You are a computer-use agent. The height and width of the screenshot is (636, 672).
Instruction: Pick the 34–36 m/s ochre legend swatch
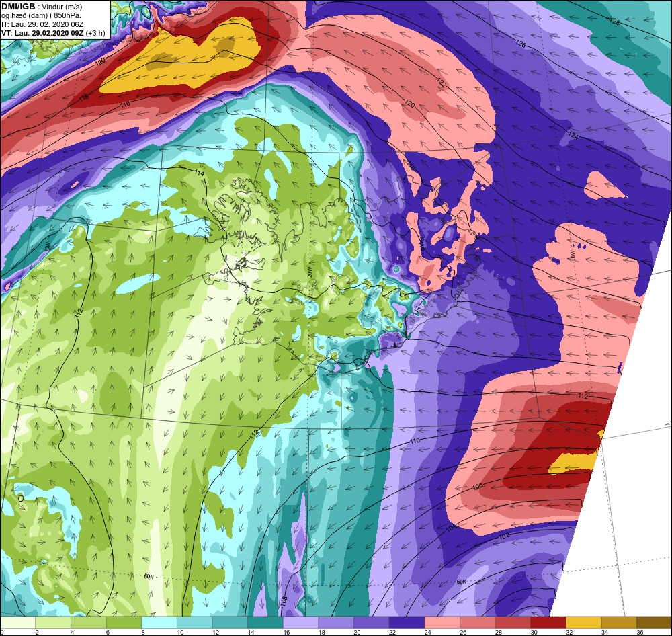[x=619, y=623]
